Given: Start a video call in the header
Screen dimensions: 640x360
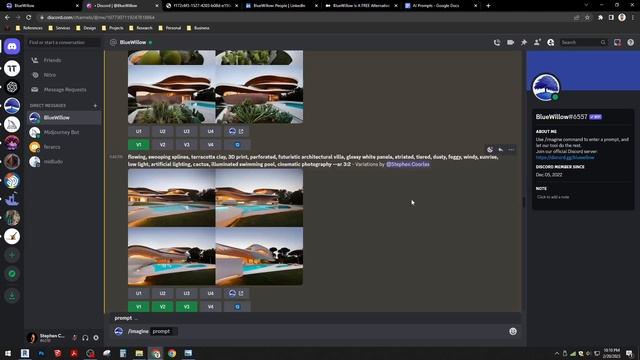Looking at the screenshot, I should coord(510,42).
